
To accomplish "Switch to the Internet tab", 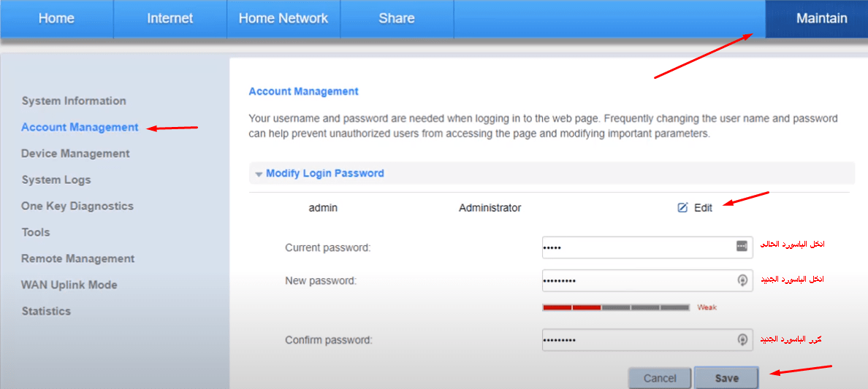I will point(170,19).
